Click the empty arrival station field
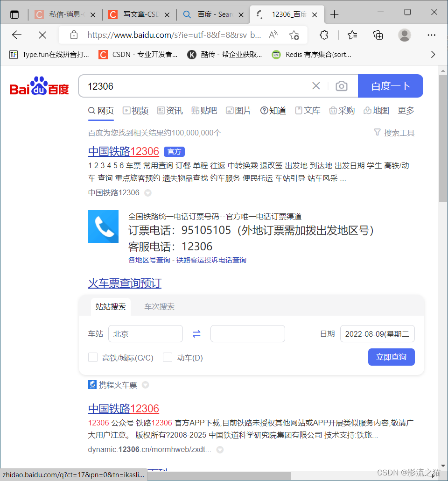The height and width of the screenshot is (481, 448). point(248,334)
